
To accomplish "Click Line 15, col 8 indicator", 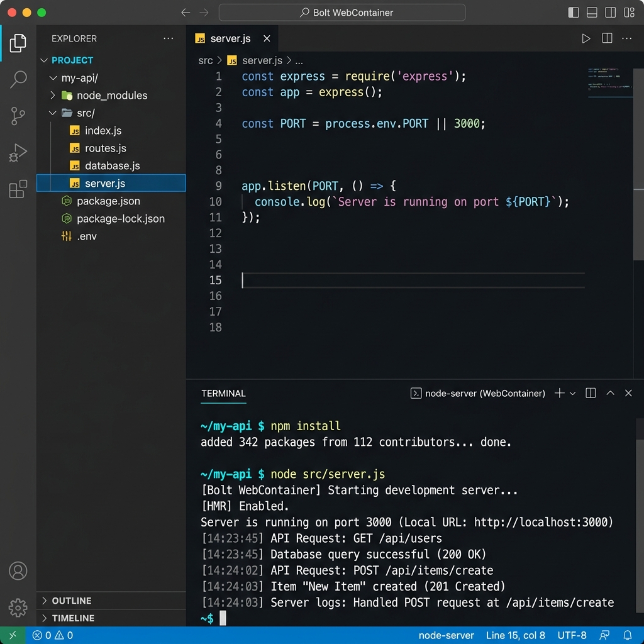I will click(x=516, y=635).
